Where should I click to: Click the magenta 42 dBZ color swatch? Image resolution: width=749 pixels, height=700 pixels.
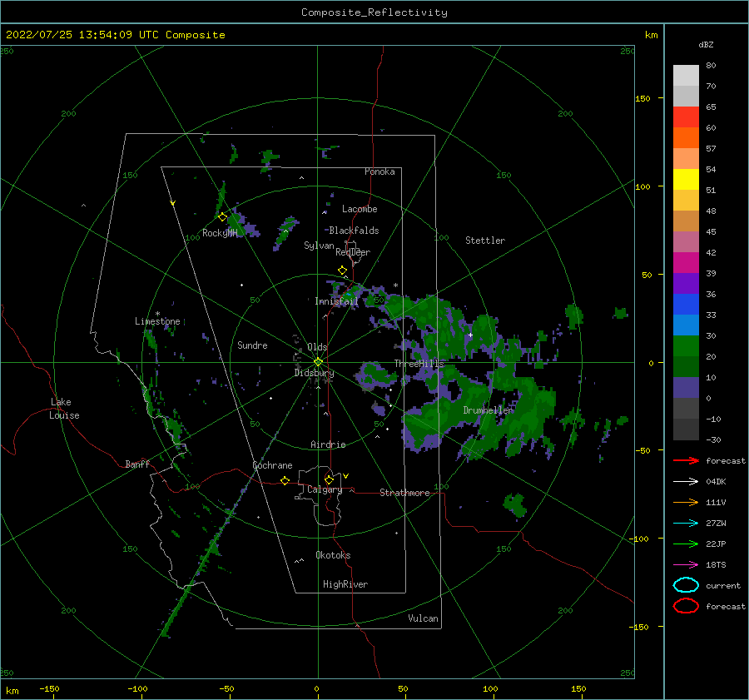pyautogui.click(x=686, y=262)
